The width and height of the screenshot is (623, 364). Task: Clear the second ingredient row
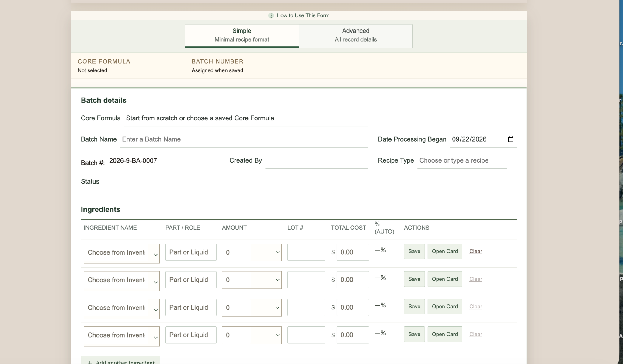point(475,279)
